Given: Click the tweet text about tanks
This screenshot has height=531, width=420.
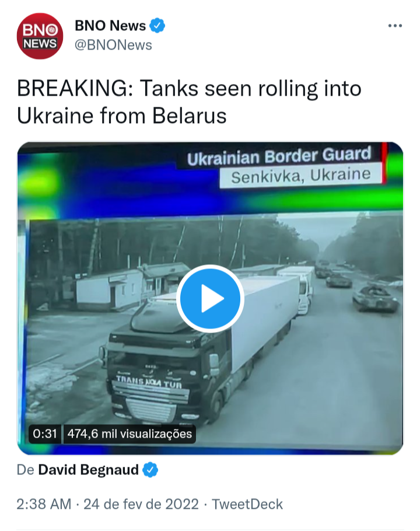Looking at the screenshot, I should [189, 102].
